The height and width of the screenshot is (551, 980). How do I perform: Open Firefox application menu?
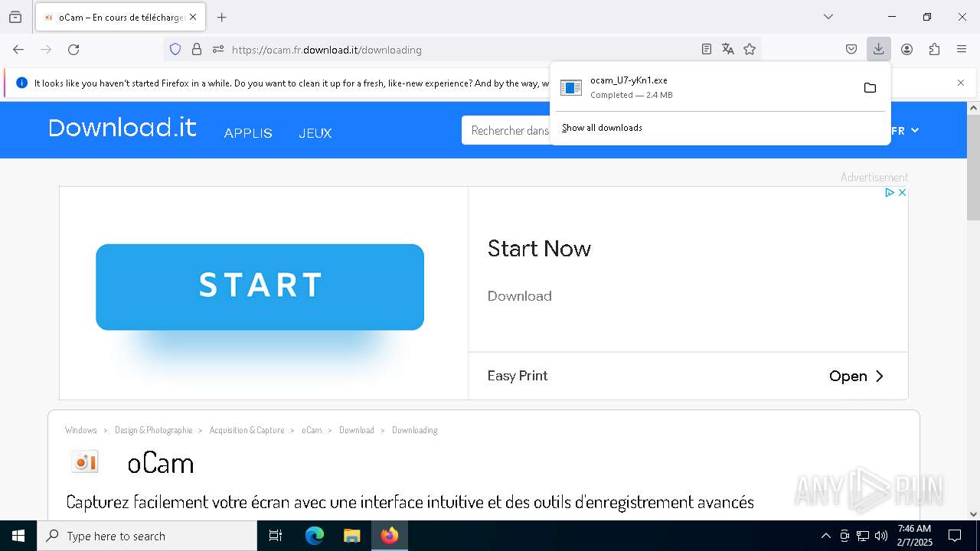pos(962,50)
